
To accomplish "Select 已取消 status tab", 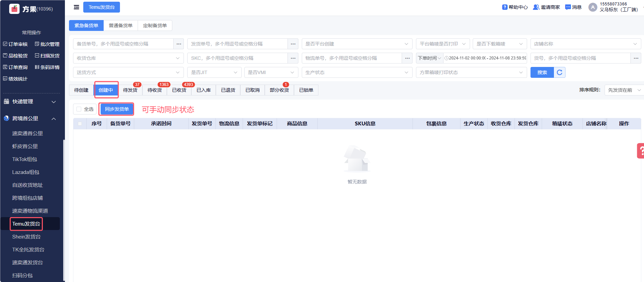I will 253,90.
